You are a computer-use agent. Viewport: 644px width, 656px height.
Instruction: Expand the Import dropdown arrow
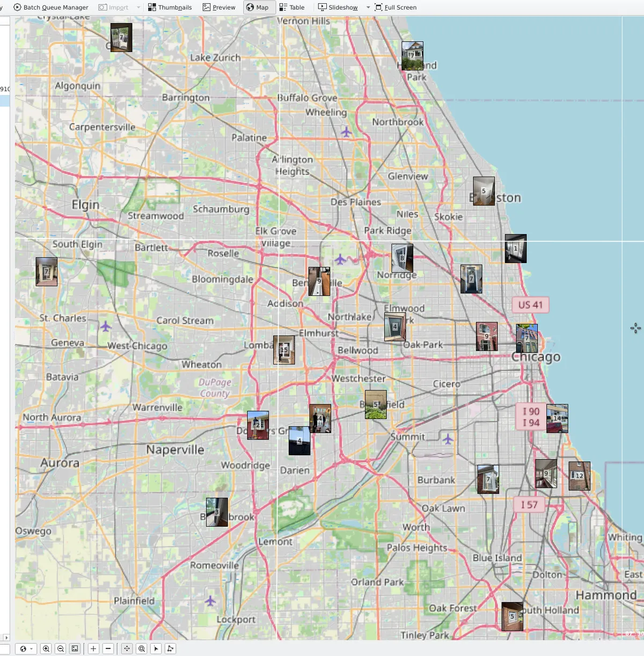[x=138, y=8]
